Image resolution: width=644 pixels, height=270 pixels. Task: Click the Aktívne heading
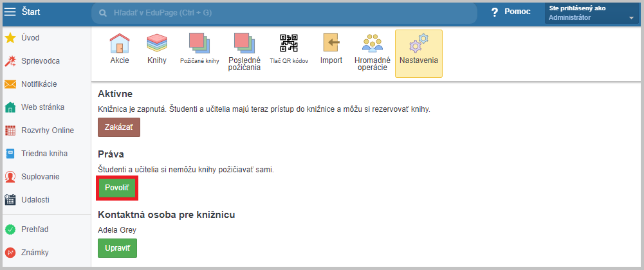115,94
